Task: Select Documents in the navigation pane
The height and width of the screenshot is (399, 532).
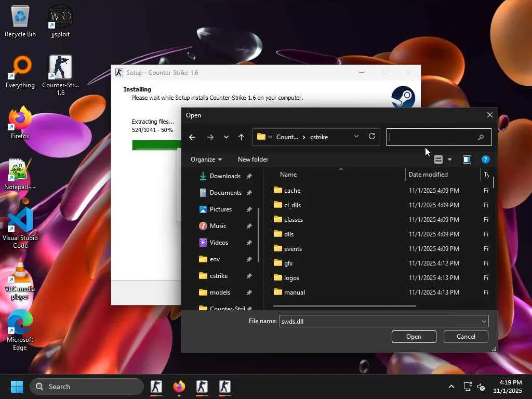Action: (225, 193)
